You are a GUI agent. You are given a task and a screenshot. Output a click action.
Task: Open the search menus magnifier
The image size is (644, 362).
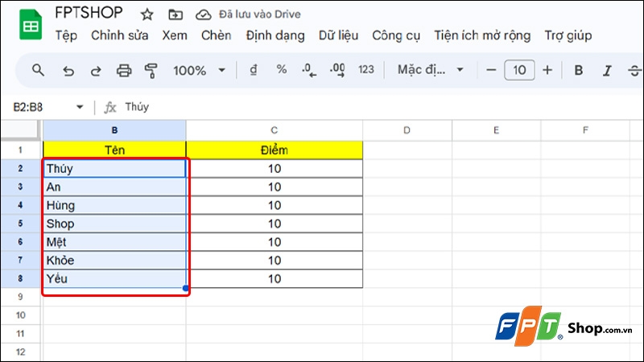[38, 70]
